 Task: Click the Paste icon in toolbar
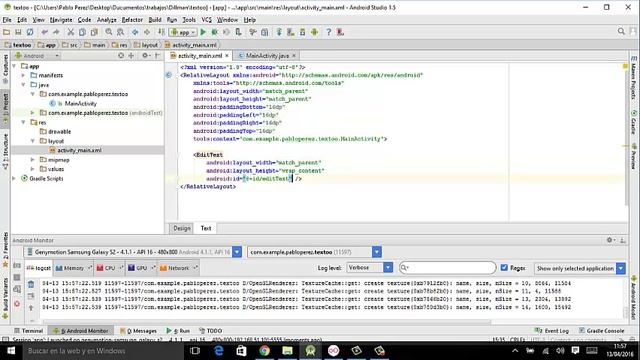94,32
